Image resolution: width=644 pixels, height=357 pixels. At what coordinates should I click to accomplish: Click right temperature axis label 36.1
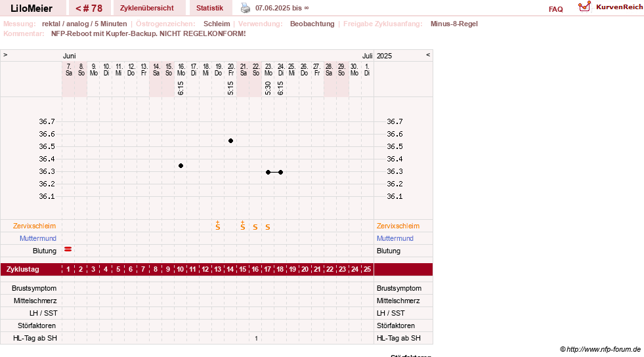[395, 197]
